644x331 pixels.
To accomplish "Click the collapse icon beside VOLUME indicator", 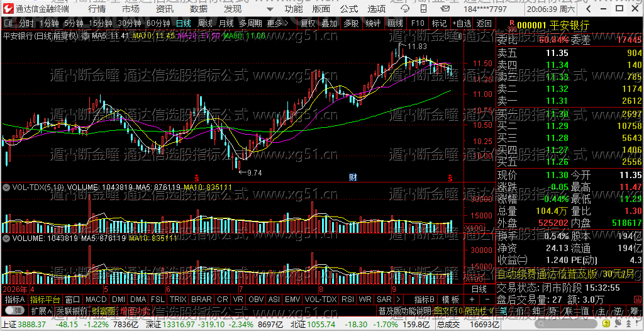I will click(x=6, y=238).
